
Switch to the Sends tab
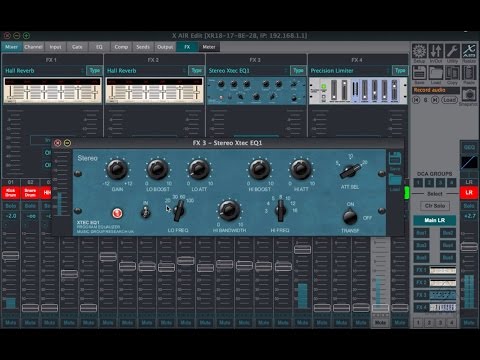point(143,47)
